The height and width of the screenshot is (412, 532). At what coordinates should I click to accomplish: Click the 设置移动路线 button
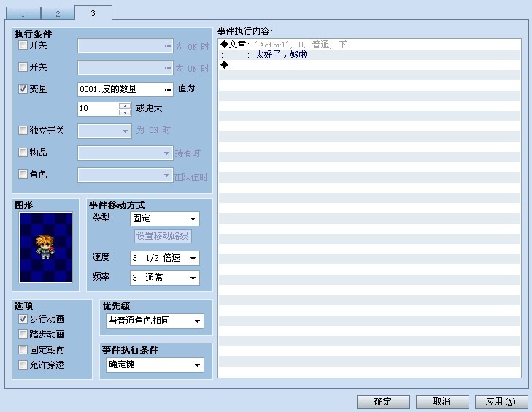[x=163, y=236]
